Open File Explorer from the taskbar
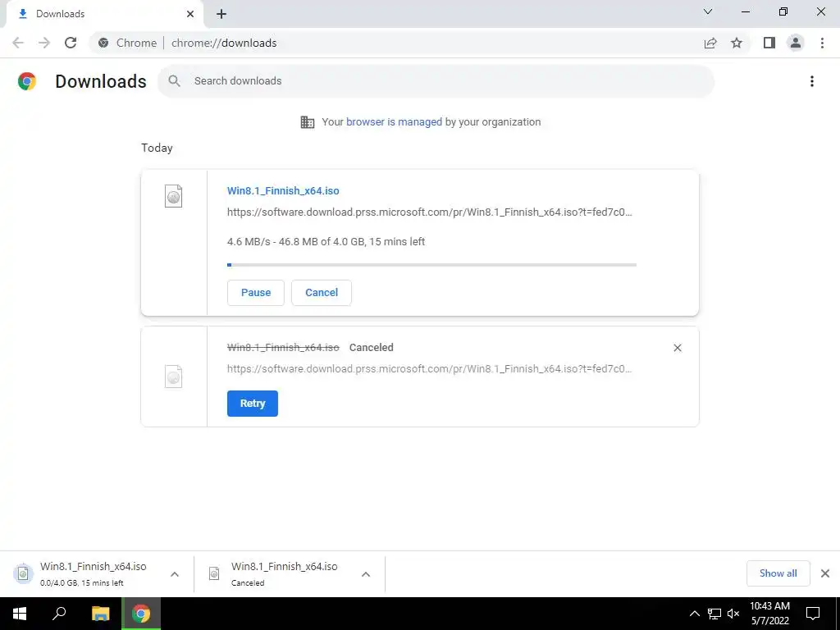This screenshot has height=630, width=840. click(100, 614)
